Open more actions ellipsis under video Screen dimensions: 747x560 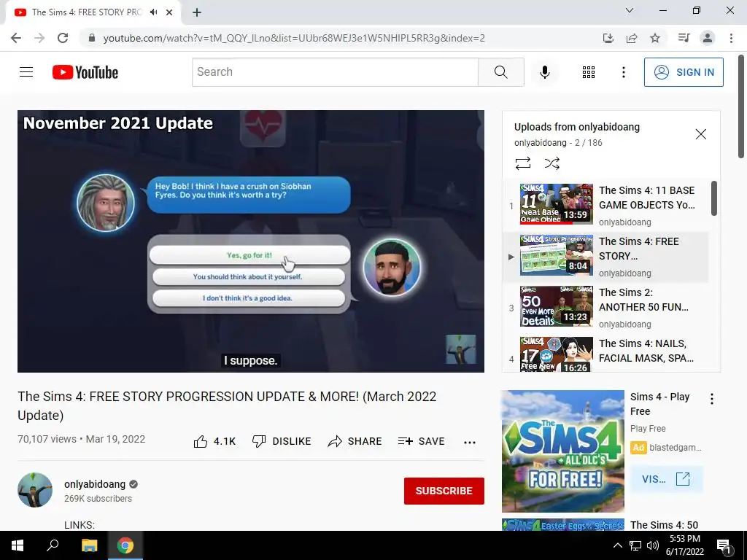[x=469, y=442]
